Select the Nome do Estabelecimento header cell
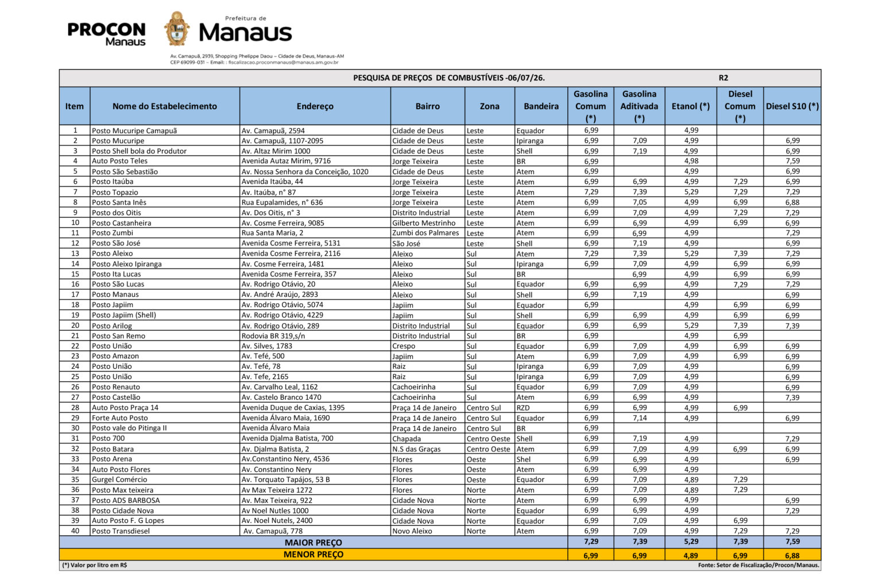Screen dimensions: 882x588 (165, 106)
